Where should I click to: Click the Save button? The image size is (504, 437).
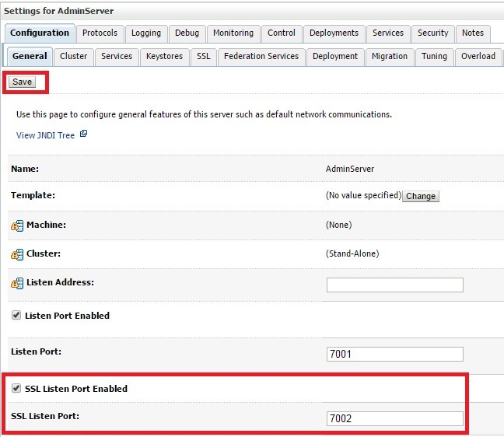[22, 82]
